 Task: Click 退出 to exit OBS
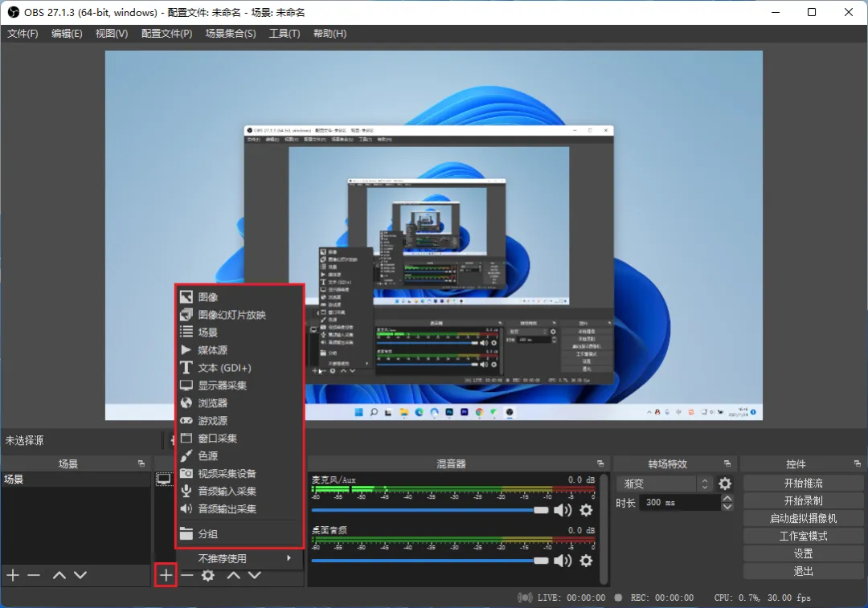pos(803,572)
